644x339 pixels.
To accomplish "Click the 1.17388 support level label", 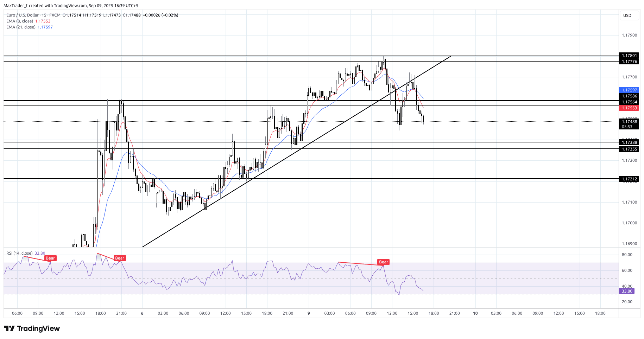I will click(629, 142).
